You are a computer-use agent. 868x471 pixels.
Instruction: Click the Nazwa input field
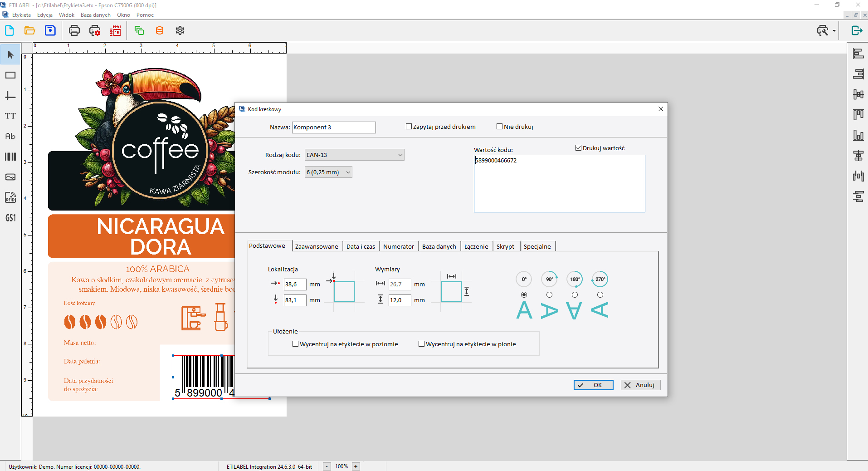click(333, 127)
